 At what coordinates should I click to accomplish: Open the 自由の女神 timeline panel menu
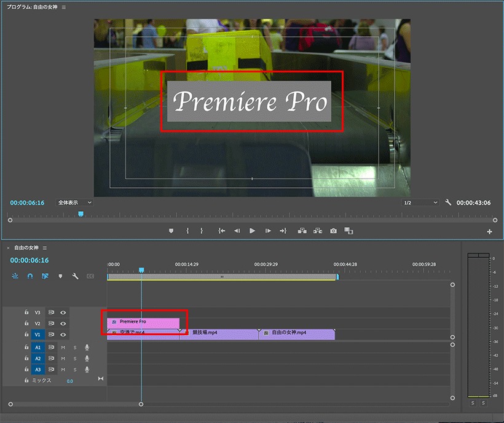[45, 248]
